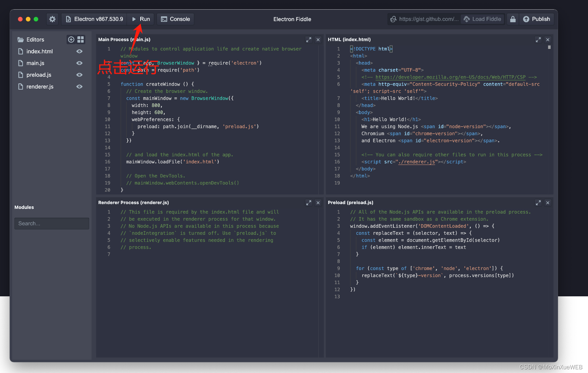588x373 pixels.
Task: Toggle visibility of the main.js editor
Action: click(x=79, y=63)
